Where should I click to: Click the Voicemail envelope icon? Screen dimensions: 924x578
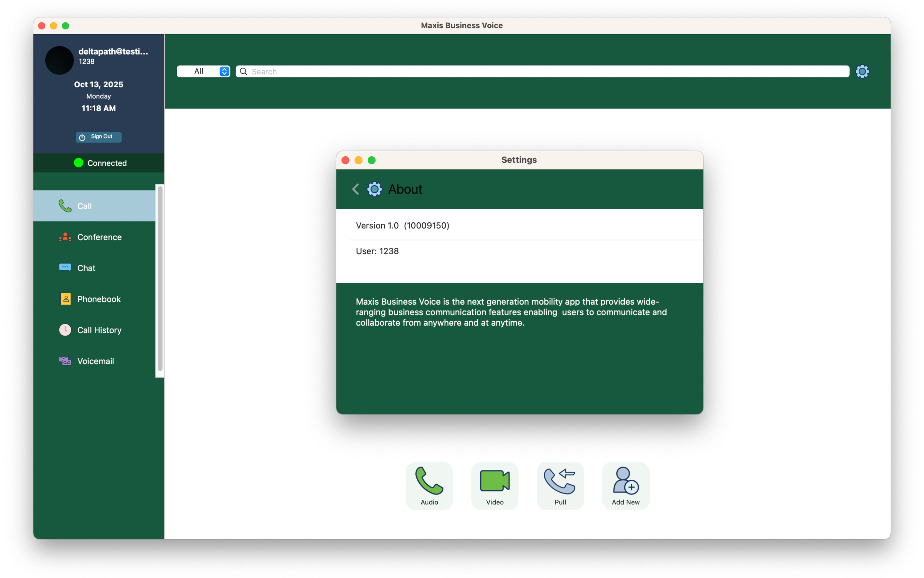tap(65, 361)
